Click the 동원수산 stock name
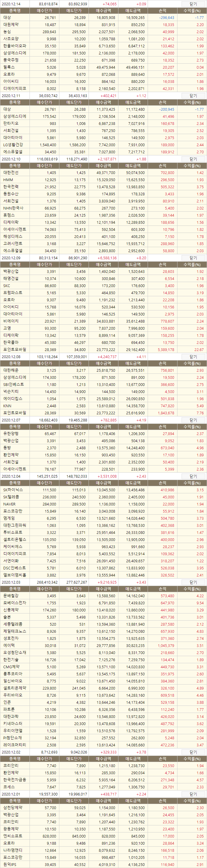The image size is (207, 868). point(11,194)
